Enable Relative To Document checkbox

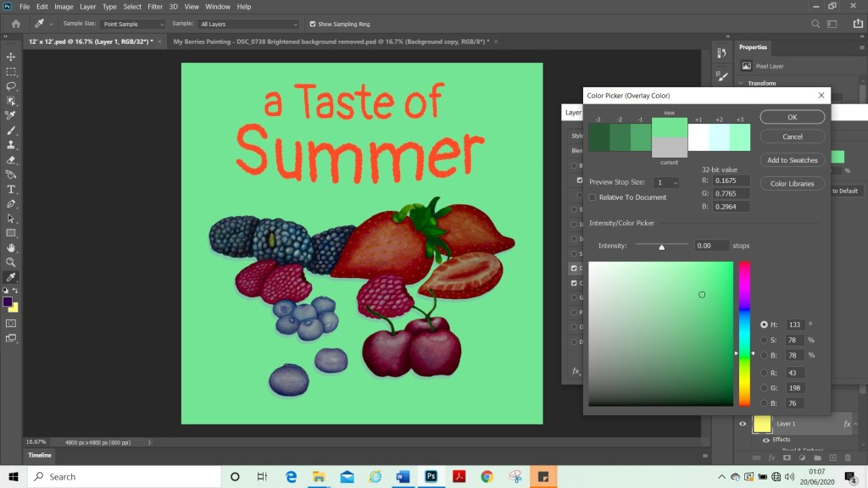(x=593, y=197)
